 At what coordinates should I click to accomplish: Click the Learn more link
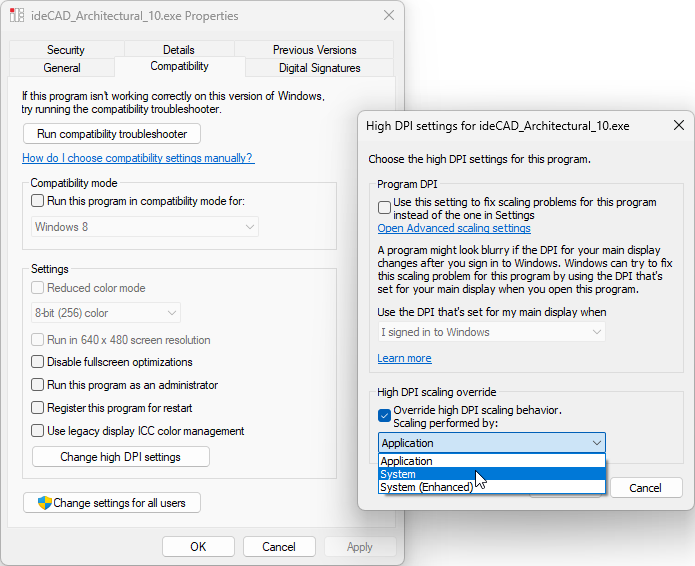click(404, 358)
